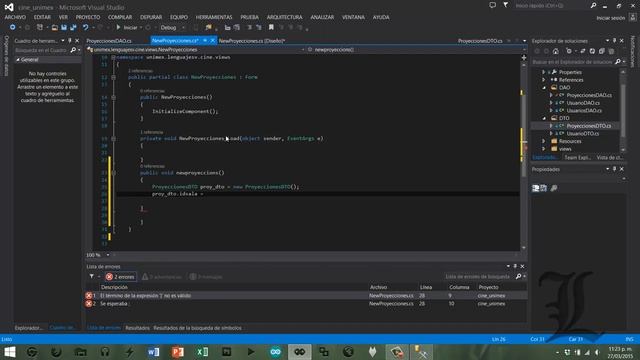Open the Resultados de la búsqueda de símbolos tab

[197, 328]
